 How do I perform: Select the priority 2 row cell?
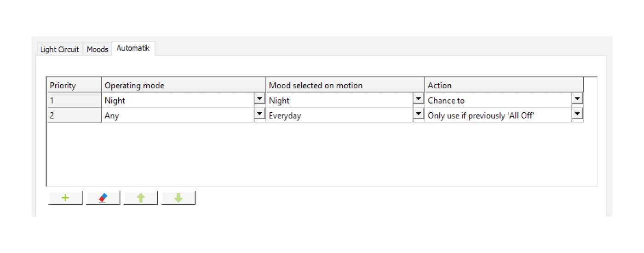point(74,115)
